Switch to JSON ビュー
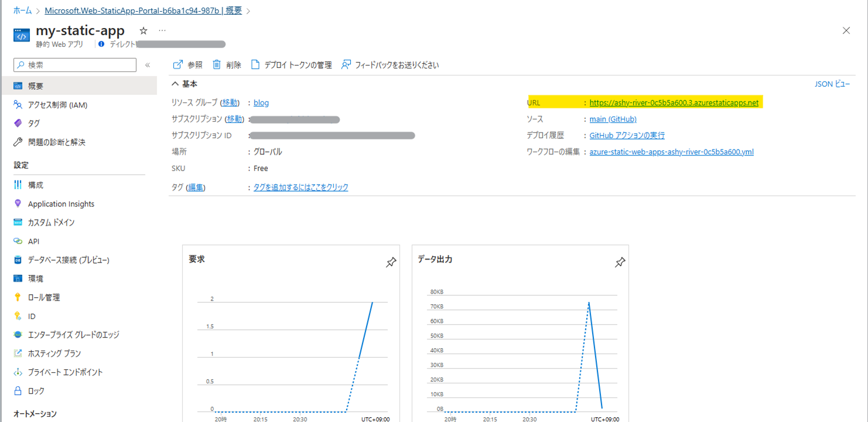 [832, 84]
